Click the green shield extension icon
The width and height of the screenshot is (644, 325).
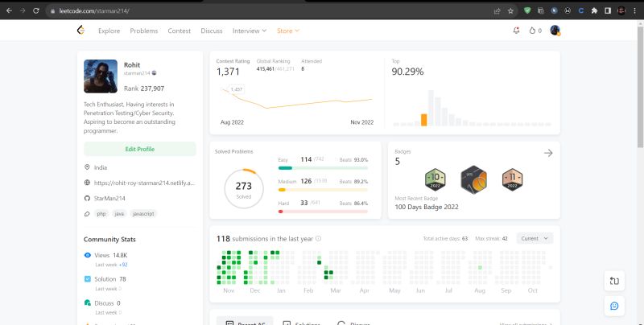coord(527,11)
